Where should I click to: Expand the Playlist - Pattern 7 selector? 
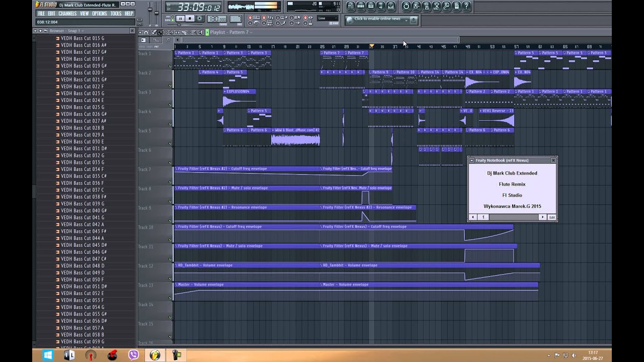[231, 32]
